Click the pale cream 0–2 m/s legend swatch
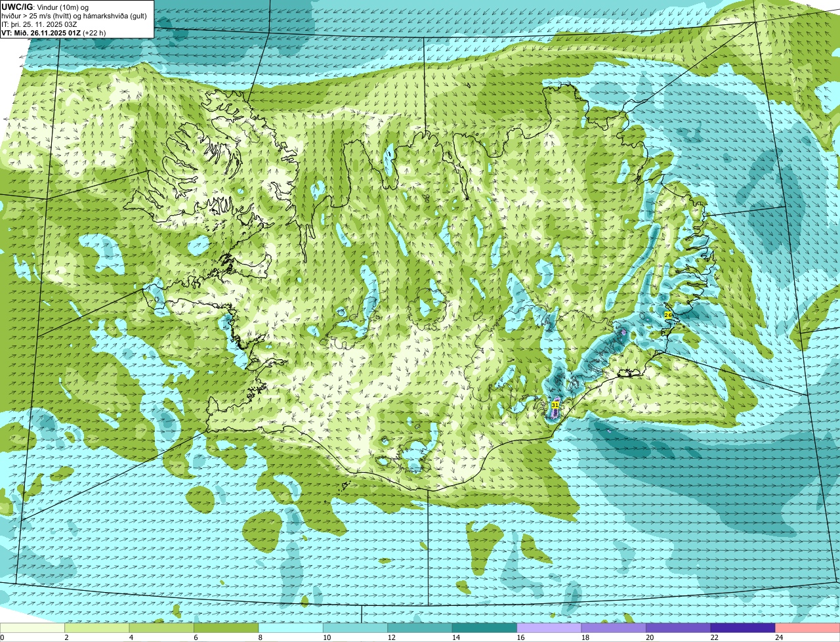840x642 pixels. (x=32, y=628)
